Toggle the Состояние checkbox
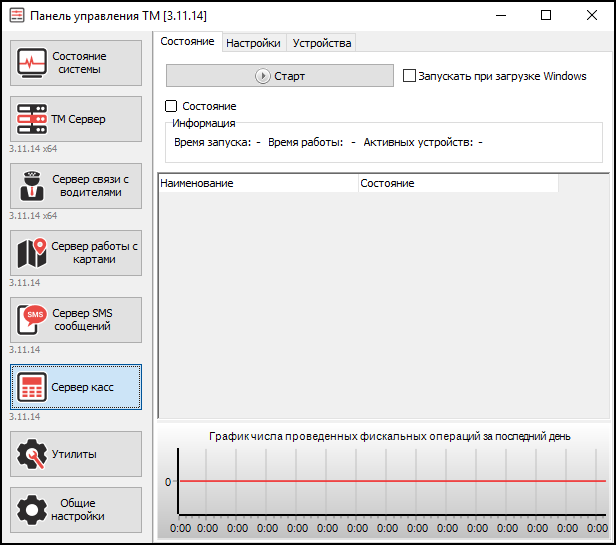Screen dimensions: 616x545 (171, 106)
